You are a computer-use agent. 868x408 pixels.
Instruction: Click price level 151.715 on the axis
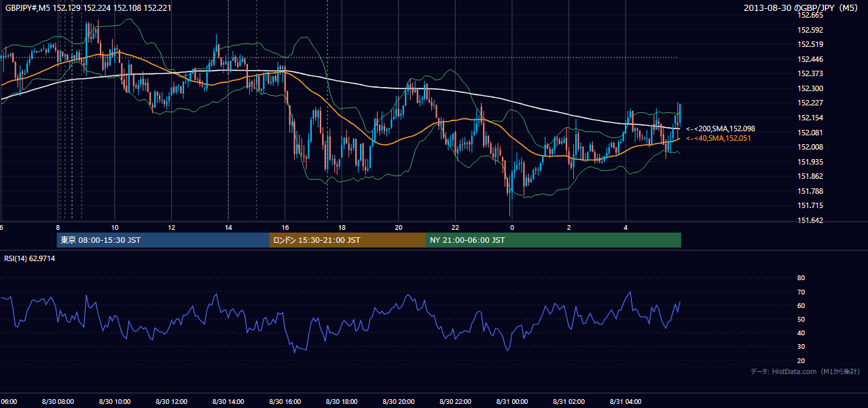[x=810, y=205]
